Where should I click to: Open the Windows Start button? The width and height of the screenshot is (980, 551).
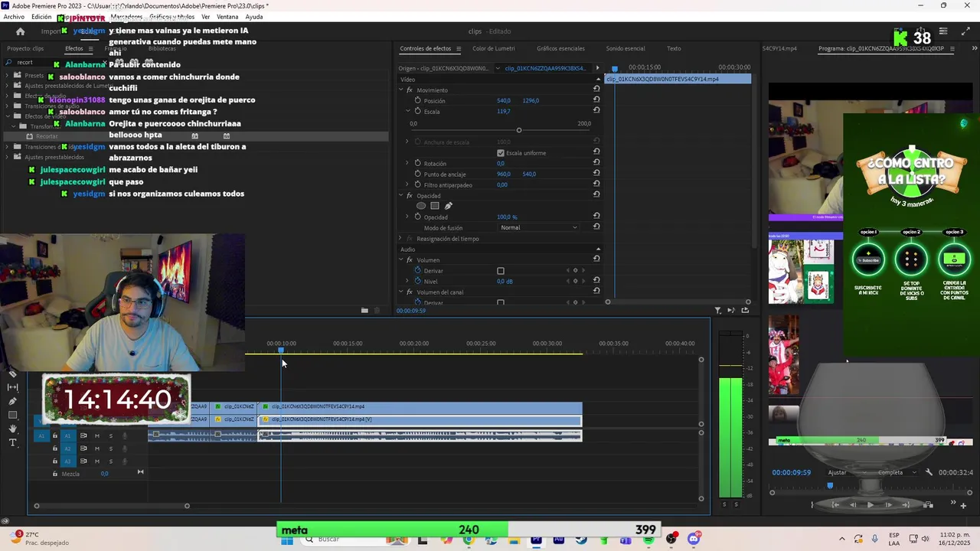(287, 540)
